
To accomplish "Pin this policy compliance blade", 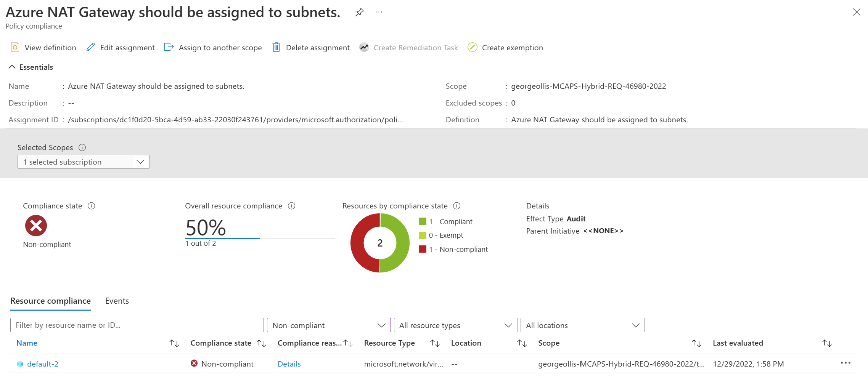I will pyautogui.click(x=359, y=12).
